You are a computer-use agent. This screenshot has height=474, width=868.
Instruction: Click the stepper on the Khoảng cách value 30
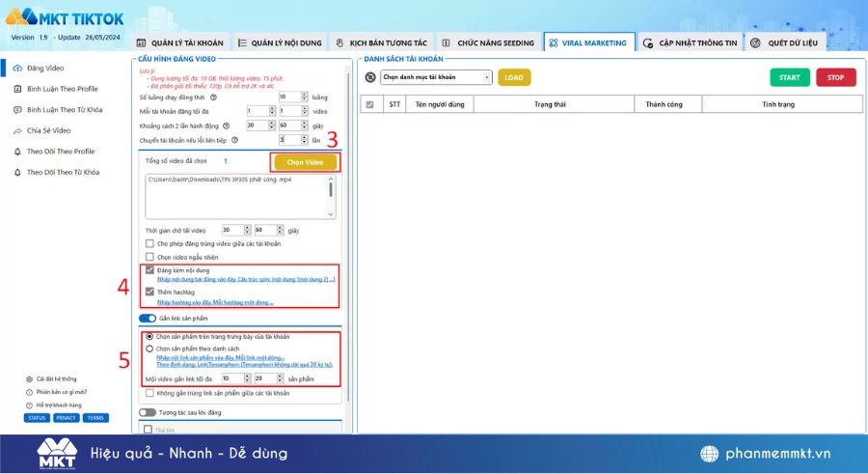pos(272,125)
